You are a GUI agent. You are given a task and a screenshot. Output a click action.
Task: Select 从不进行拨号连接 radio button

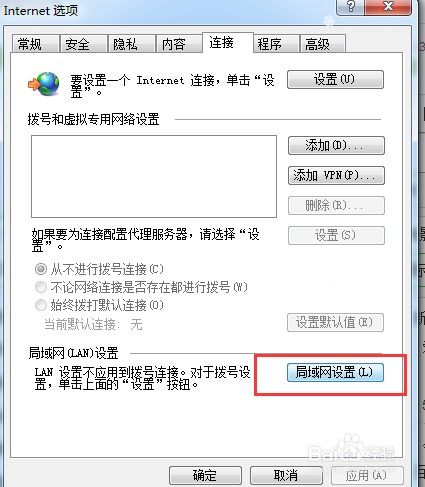click(41, 269)
